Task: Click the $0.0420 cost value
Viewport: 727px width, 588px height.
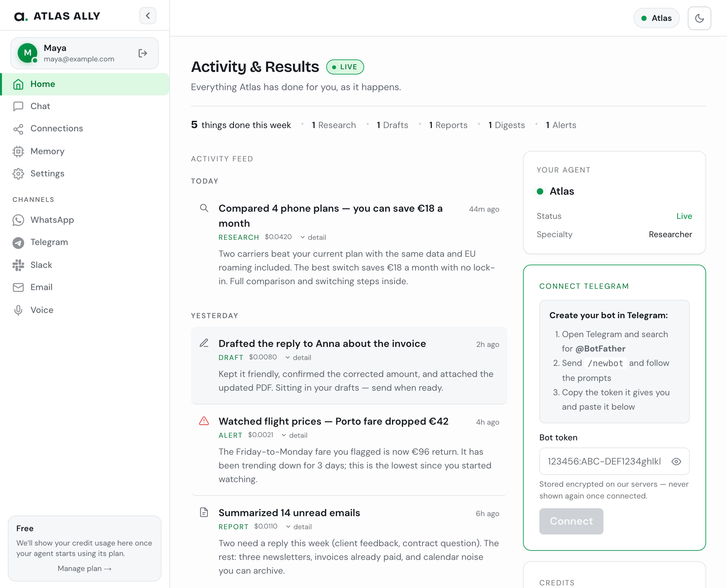Action: coord(278,237)
